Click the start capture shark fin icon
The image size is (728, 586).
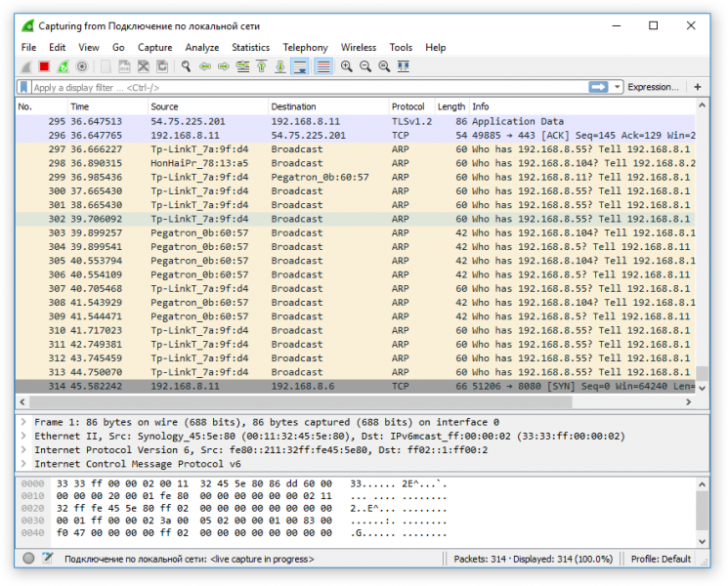(26, 66)
